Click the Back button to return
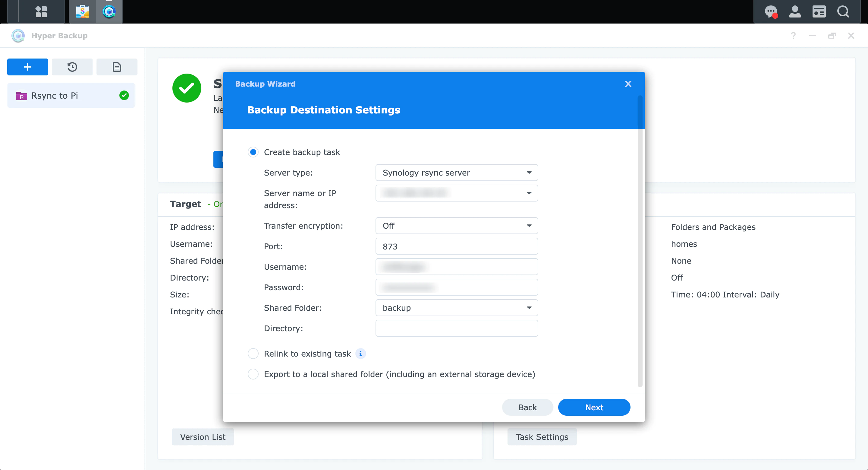The width and height of the screenshot is (868, 470). (x=527, y=407)
